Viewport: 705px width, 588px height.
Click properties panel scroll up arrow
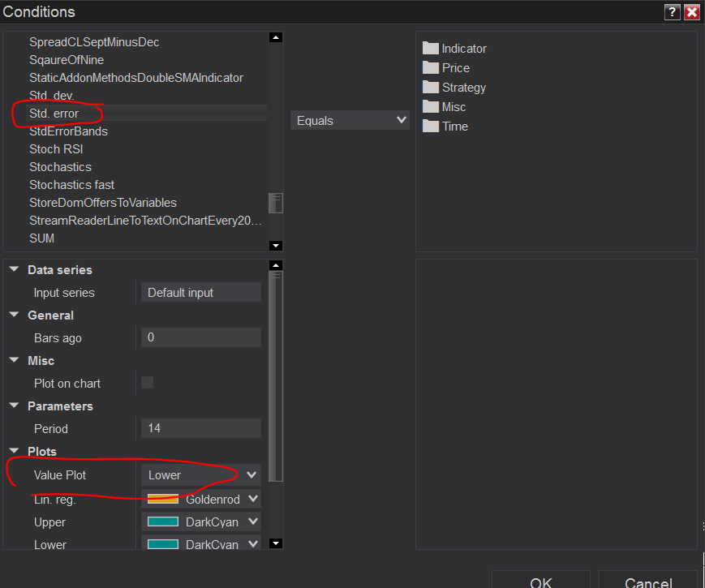[x=276, y=264]
